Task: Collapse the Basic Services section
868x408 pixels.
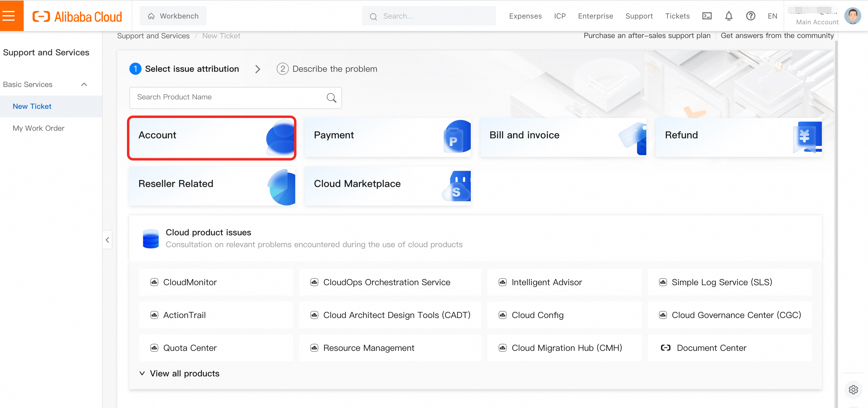Action: pos(84,84)
